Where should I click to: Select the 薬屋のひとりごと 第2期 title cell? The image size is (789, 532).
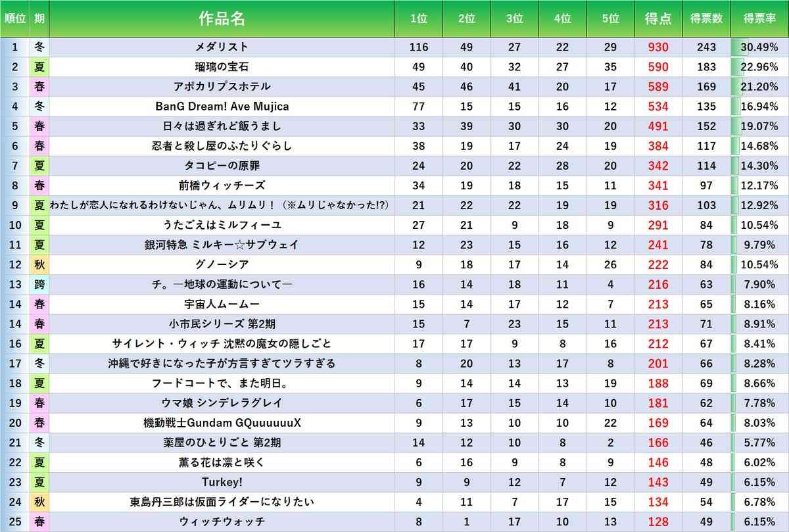tap(222, 443)
